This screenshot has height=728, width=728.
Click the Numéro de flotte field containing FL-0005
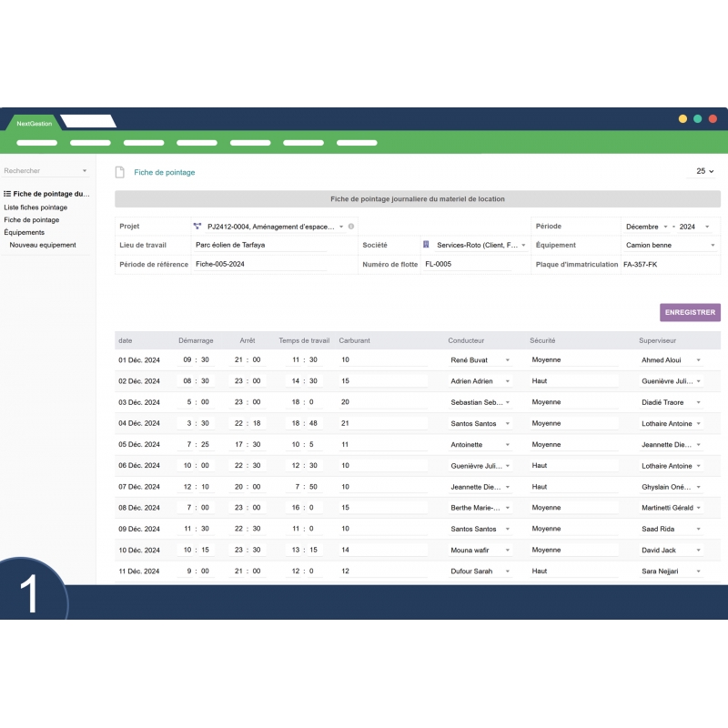point(464,263)
